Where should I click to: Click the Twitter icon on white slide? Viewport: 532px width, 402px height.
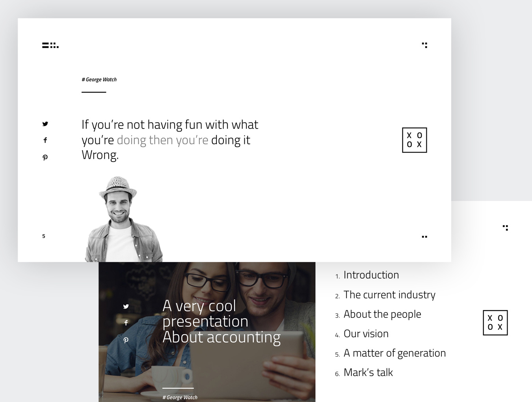pos(45,124)
